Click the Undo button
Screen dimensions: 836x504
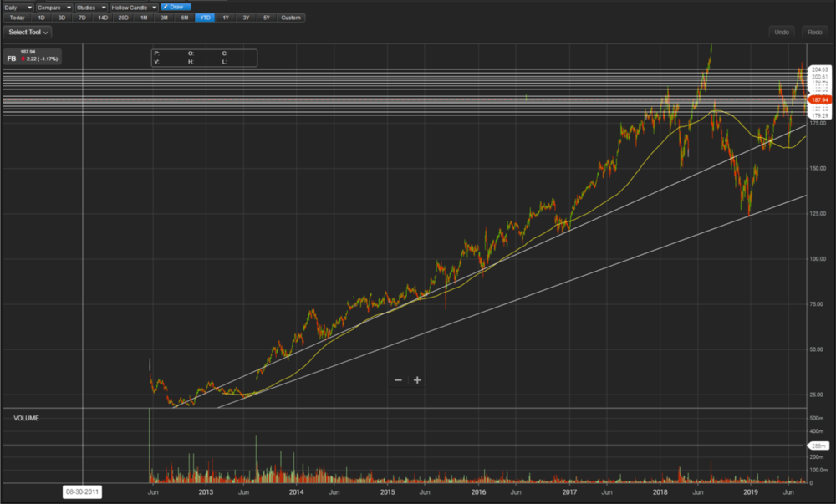782,32
